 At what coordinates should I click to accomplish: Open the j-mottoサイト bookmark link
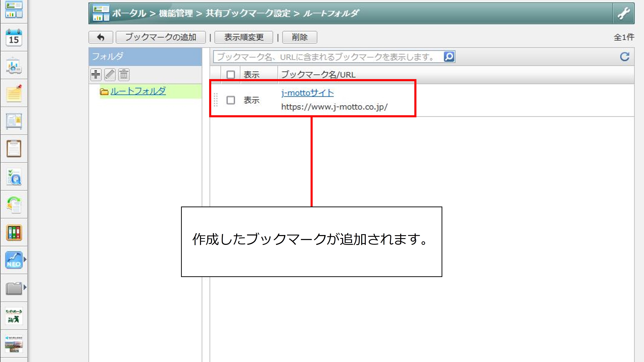pyautogui.click(x=307, y=93)
